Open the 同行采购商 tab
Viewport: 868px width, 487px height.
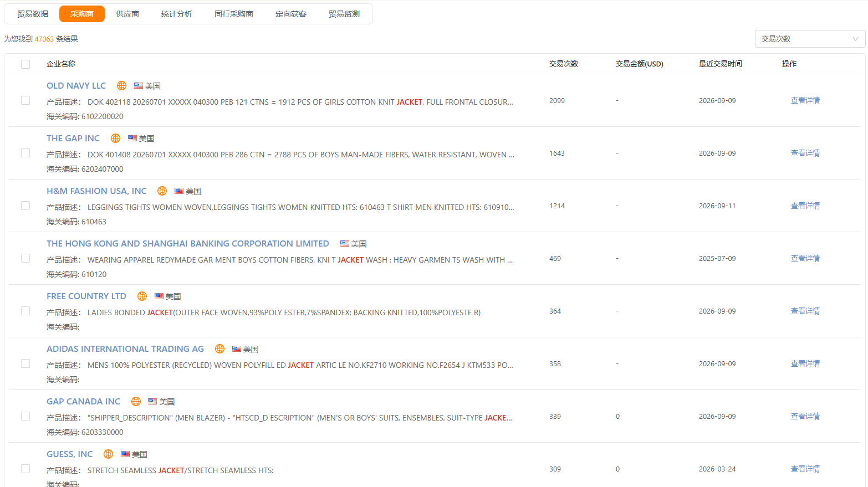click(234, 14)
